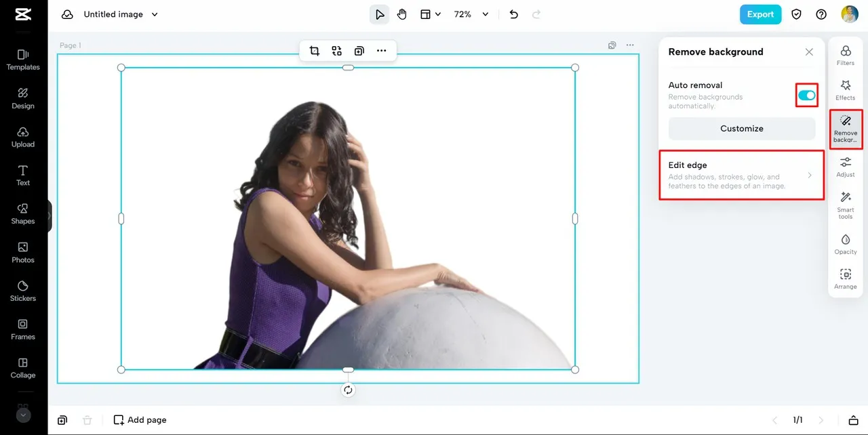Click the Customize button
868x435 pixels.
tap(741, 128)
